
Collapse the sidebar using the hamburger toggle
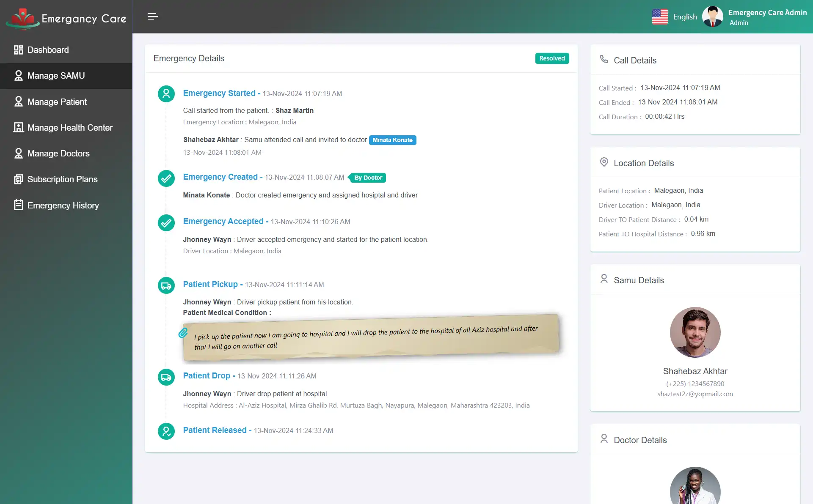(152, 16)
